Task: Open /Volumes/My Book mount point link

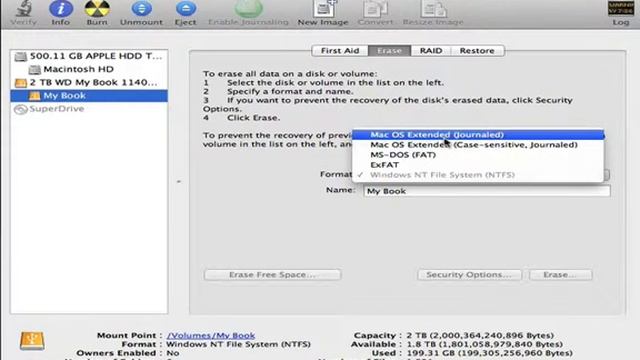Action: pyautogui.click(x=211, y=336)
